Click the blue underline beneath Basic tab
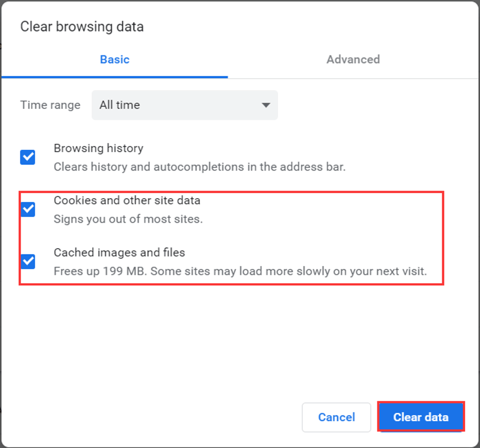The width and height of the screenshot is (480, 448). [115, 77]
